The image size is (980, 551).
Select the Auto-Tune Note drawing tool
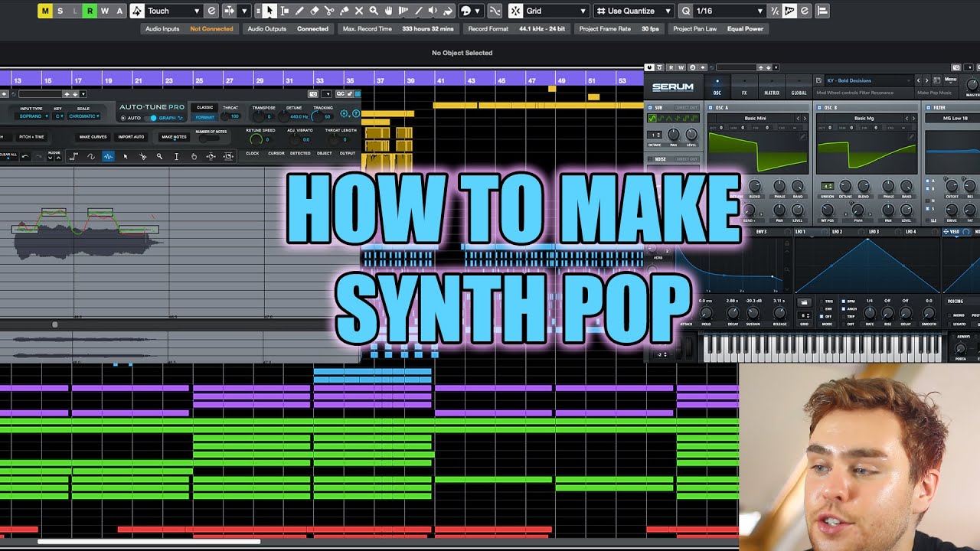[74, 156]
